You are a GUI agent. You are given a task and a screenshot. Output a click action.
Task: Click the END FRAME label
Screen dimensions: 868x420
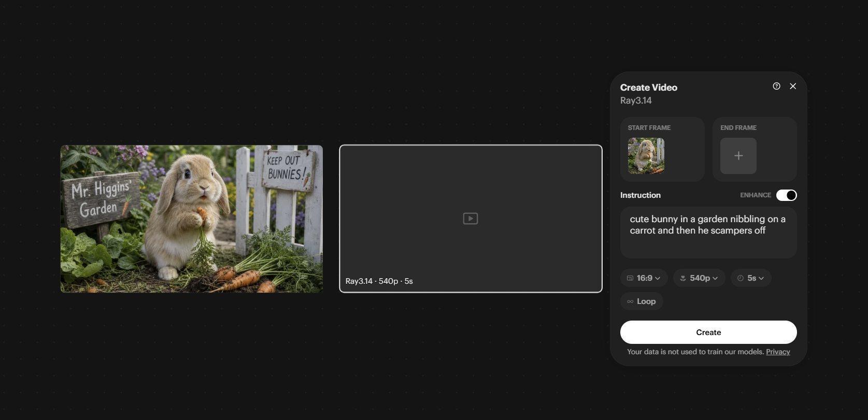click(x=738, y=127)
